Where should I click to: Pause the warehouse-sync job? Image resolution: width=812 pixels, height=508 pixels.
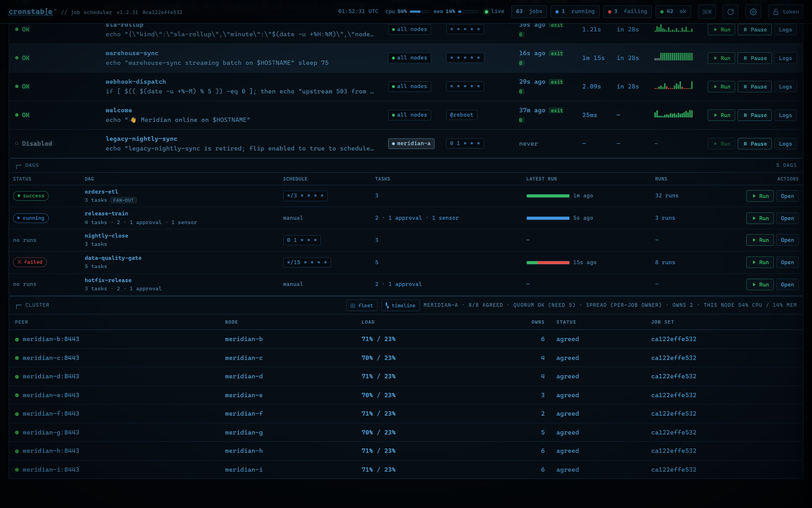[x=754, y=58]
